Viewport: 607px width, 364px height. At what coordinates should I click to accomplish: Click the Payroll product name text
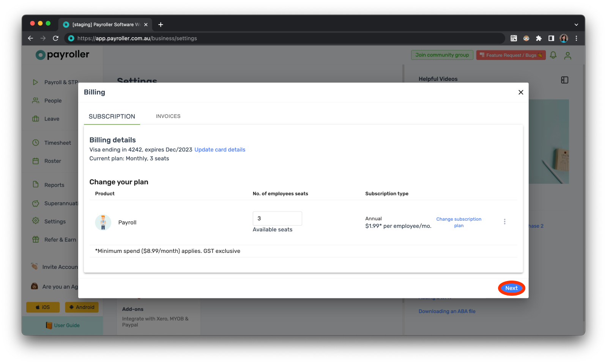(127, 223)
